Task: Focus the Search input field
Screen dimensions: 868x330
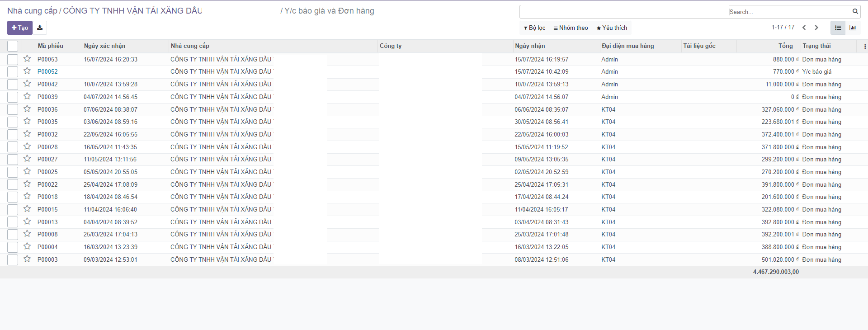Action: pyautogui.click(x=789, y=12)
